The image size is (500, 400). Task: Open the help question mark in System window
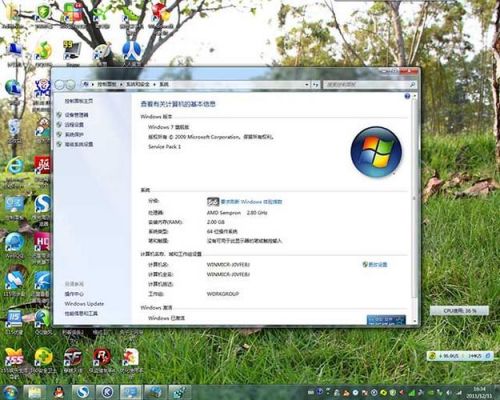[x=407, y=96]
